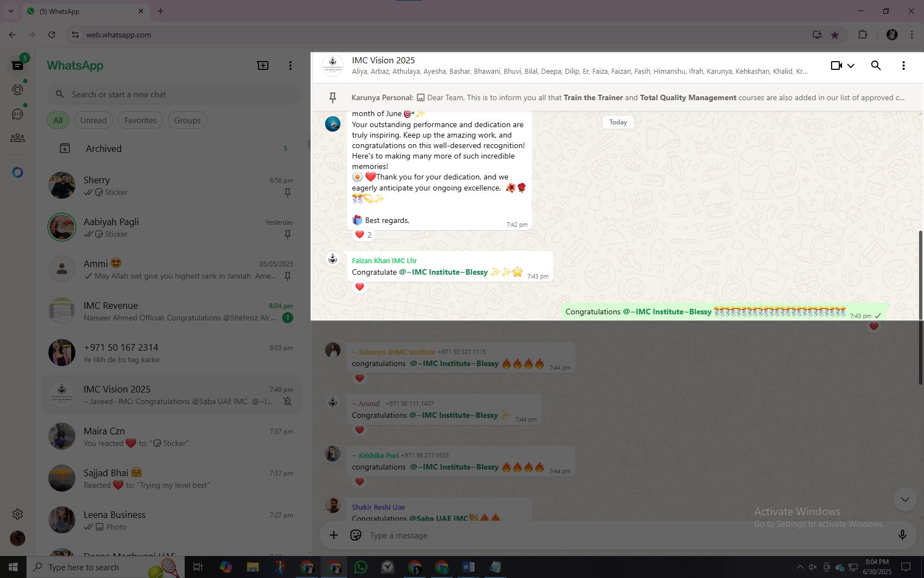Open IMC Revenue chat
This screenshot has width=924, height=578.
(172, 312)
